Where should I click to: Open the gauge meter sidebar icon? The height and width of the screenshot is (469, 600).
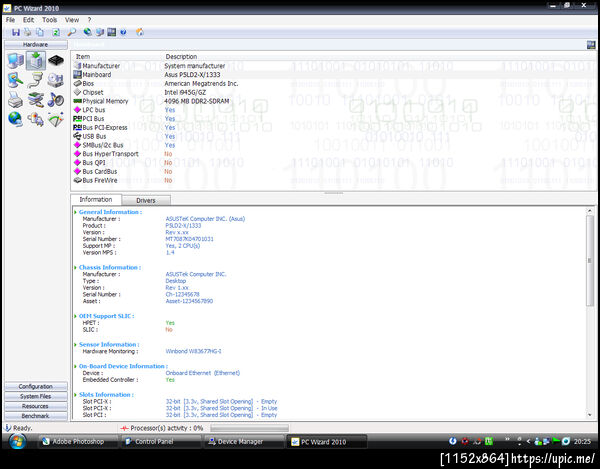click(x=56, y=119)
